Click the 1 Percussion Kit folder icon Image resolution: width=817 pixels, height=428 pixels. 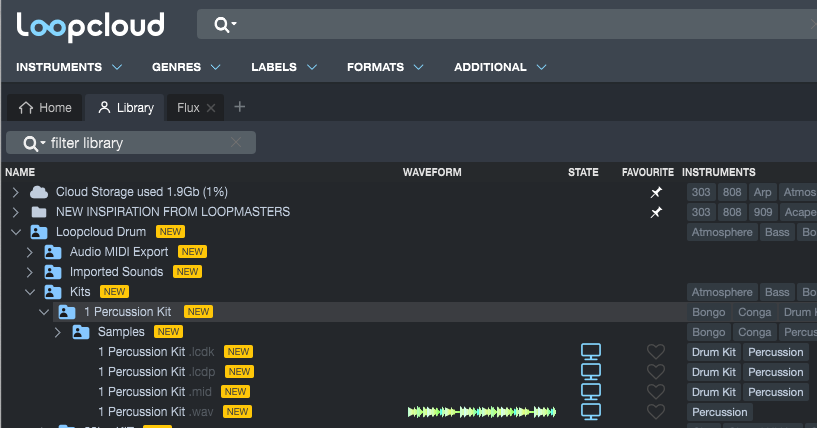tap(67, 312)
